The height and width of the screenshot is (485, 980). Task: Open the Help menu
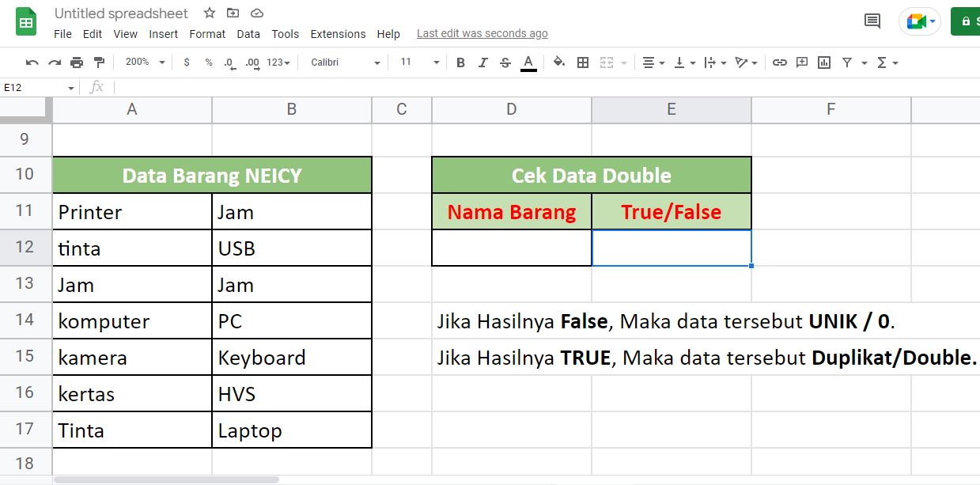pos(388,34)
